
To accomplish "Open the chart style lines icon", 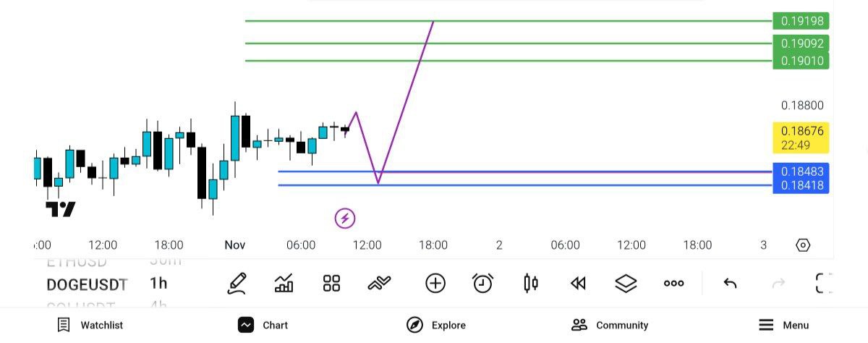I will 379,284.
